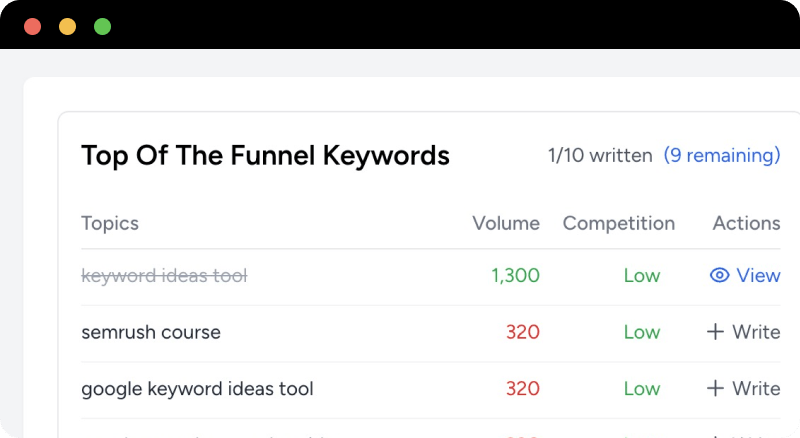
Task: Click the Topics column header
Action: pos(110,223)
